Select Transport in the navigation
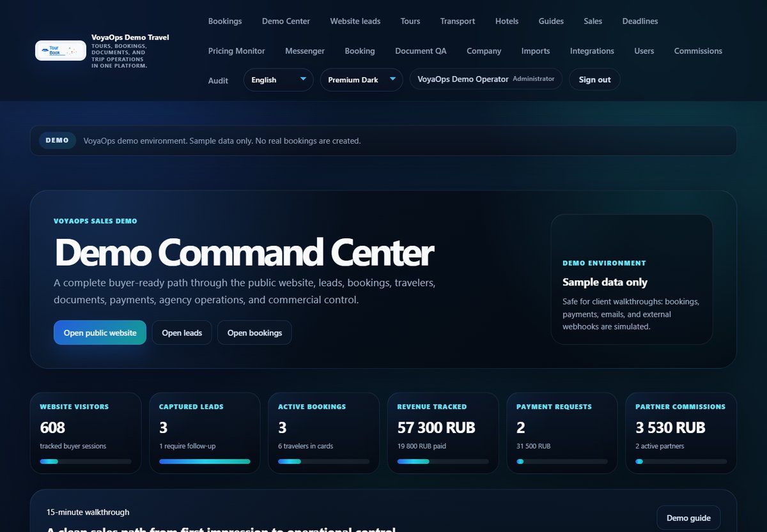 point(458,21)
